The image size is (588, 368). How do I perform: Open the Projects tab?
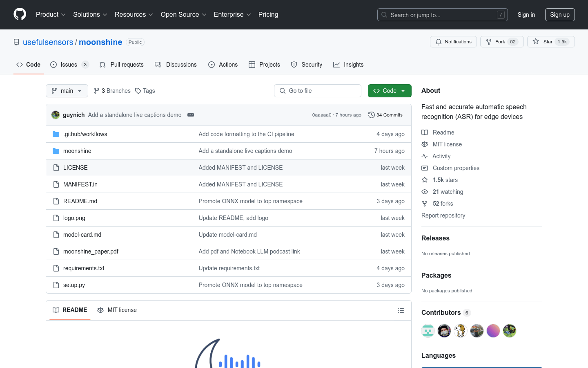click(x=264, y=65)
